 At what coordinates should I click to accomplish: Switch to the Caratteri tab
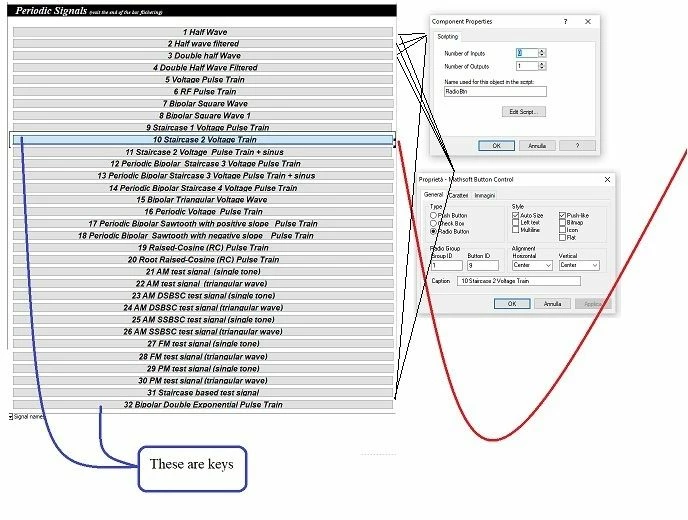458,195
